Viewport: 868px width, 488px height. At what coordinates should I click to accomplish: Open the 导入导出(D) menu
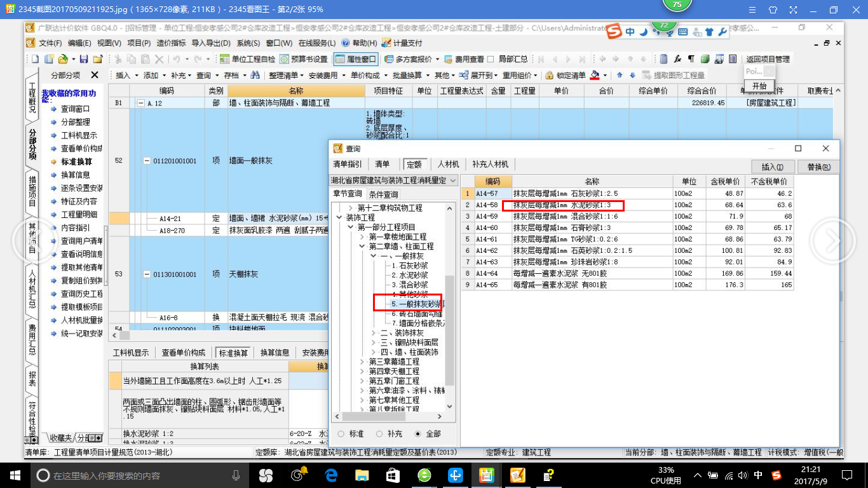click(x=210, y=43)
